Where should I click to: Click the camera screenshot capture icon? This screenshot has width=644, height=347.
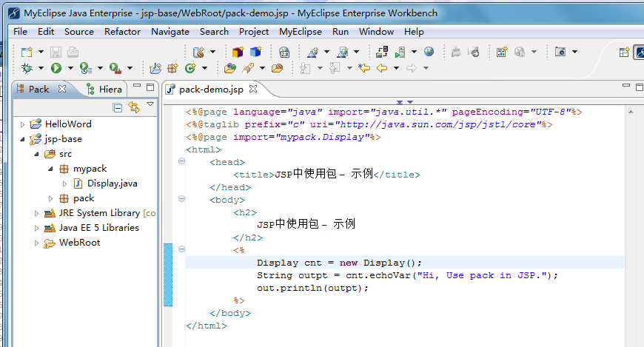[560, 51]
